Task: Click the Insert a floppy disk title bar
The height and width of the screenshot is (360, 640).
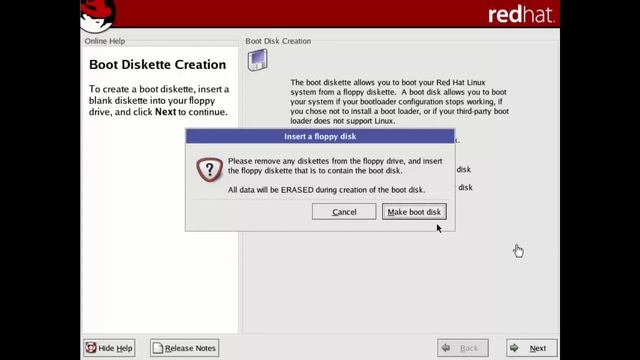Action: point(320,136)
